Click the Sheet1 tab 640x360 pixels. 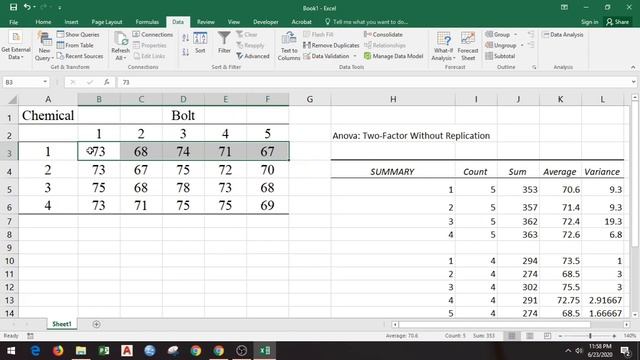pos(62,324)
